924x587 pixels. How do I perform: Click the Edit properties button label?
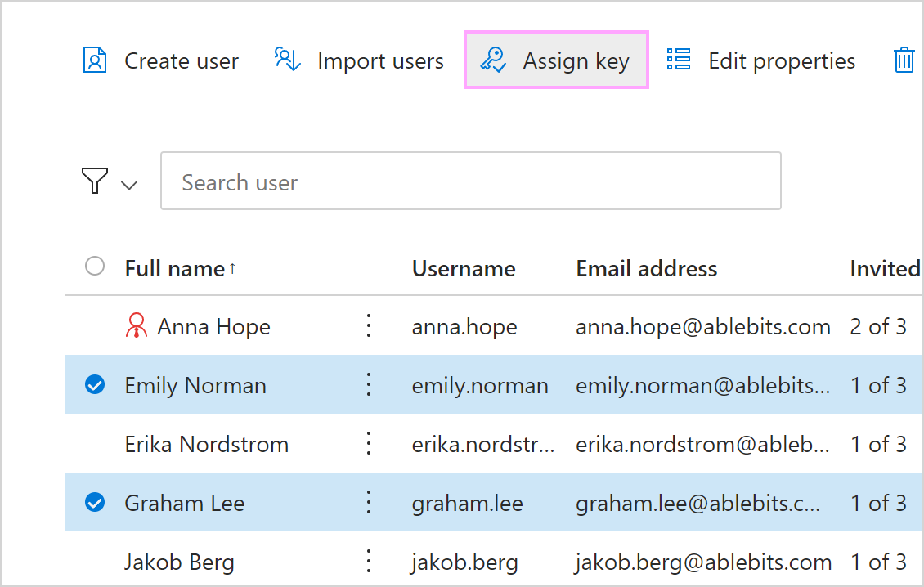point(782,61)
